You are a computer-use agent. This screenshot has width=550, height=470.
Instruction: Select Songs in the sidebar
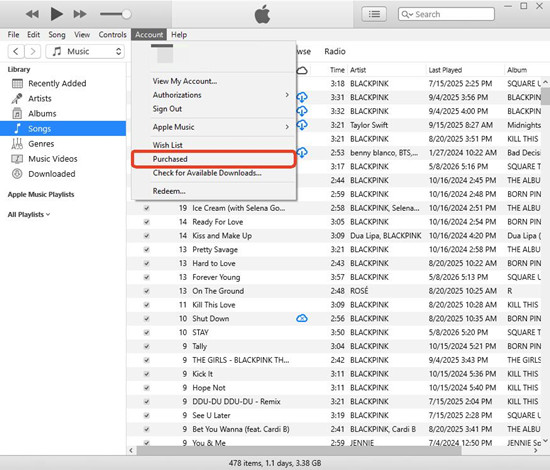63,128
